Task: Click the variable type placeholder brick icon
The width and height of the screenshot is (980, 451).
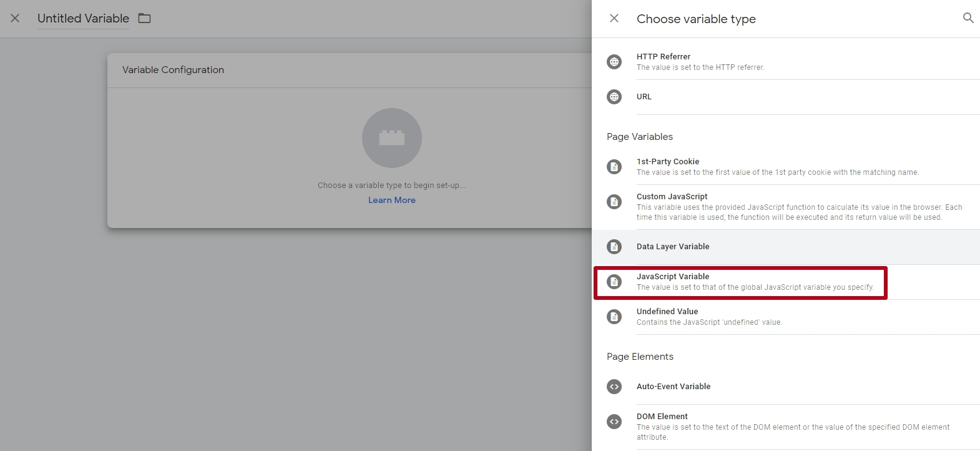Action: pyautogui.click(x=392, y=138)
